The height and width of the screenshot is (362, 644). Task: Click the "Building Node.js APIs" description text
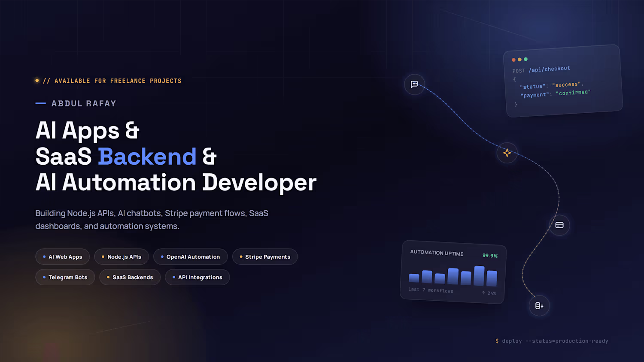[152, 220]
